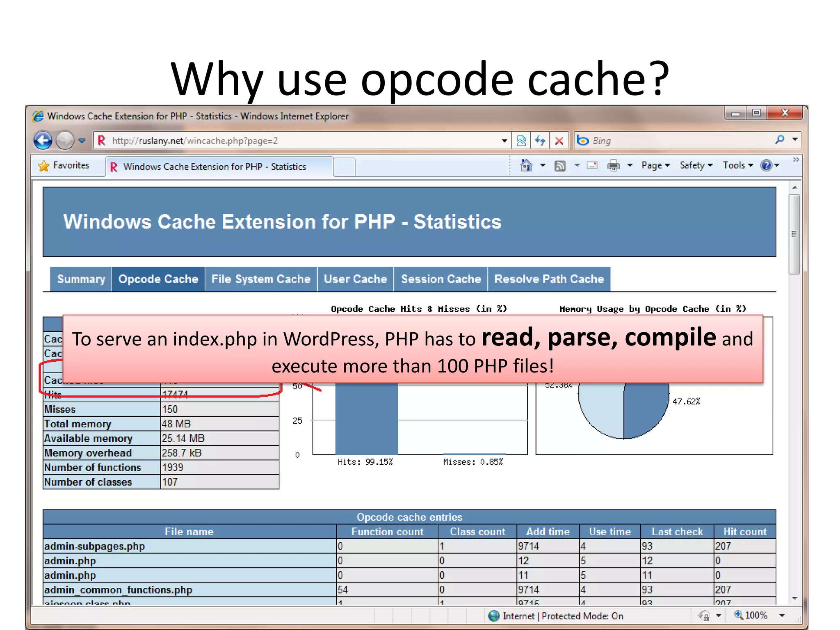Click the RSS feeds icon
Viewport: 840px width, 630px height.
pyautogui.click(x=560, y=166)
